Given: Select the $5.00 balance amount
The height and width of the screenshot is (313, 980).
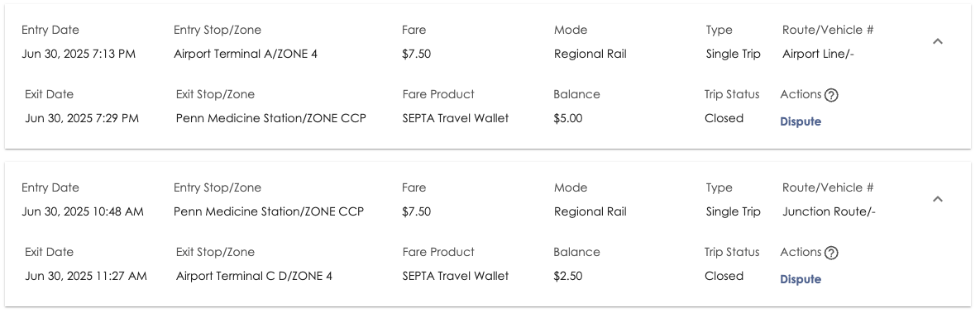Looking at the screenshot, I should [x=567, y=118].
